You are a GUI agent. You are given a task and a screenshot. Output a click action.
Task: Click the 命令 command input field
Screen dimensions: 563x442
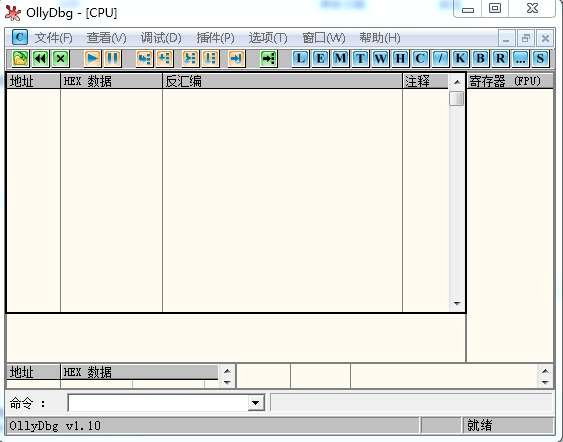point(158,403)
